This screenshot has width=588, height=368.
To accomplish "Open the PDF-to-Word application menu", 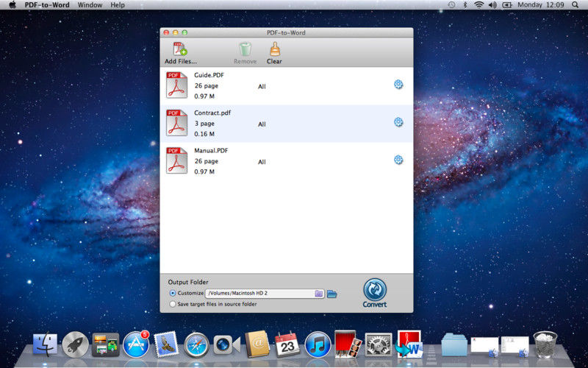I will tap(47, 5).
